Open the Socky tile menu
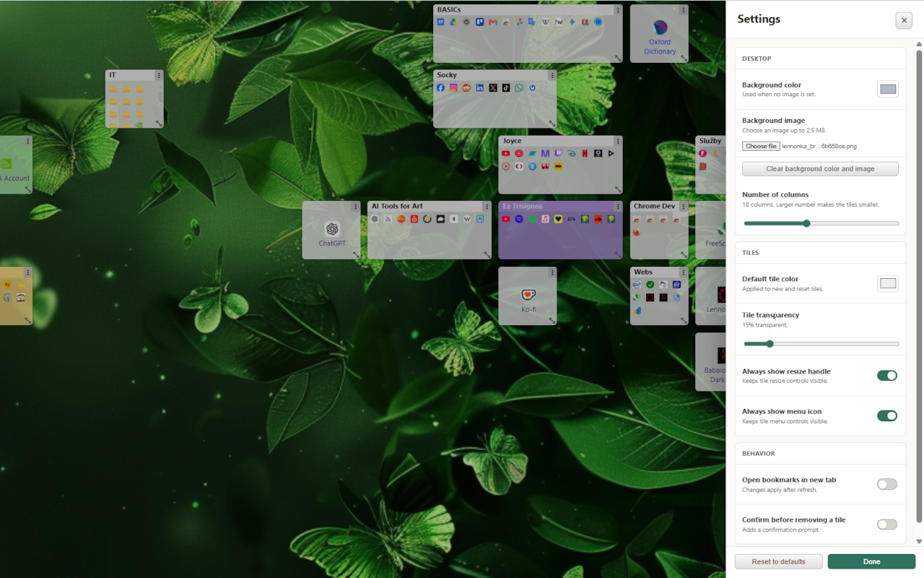Screen dimensions: 924x578 [552, 75]
